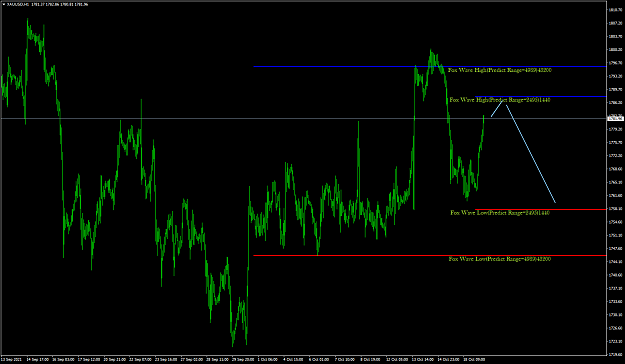Click the 4 Oct 15:00 time axis label
Screen dimensions: 625x364
[x=293, y=359]
